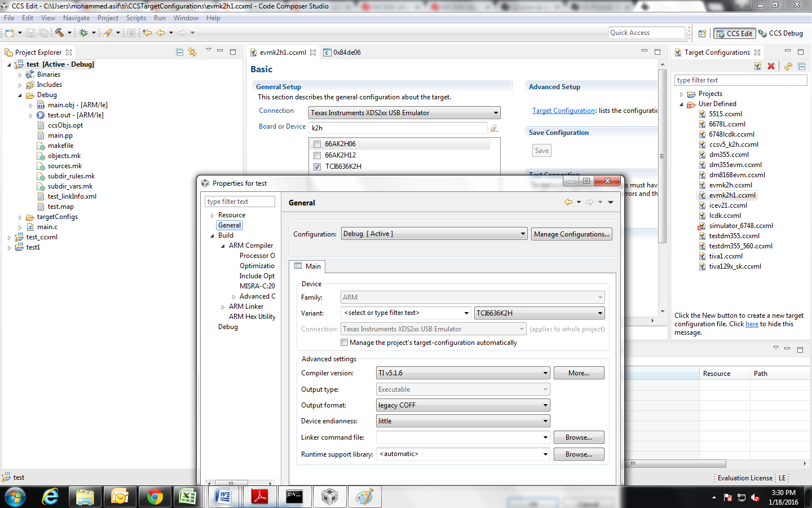Click the eraser icon beside Board filter
The height and width of the screenshot is (508, 812).
point(494,128)
